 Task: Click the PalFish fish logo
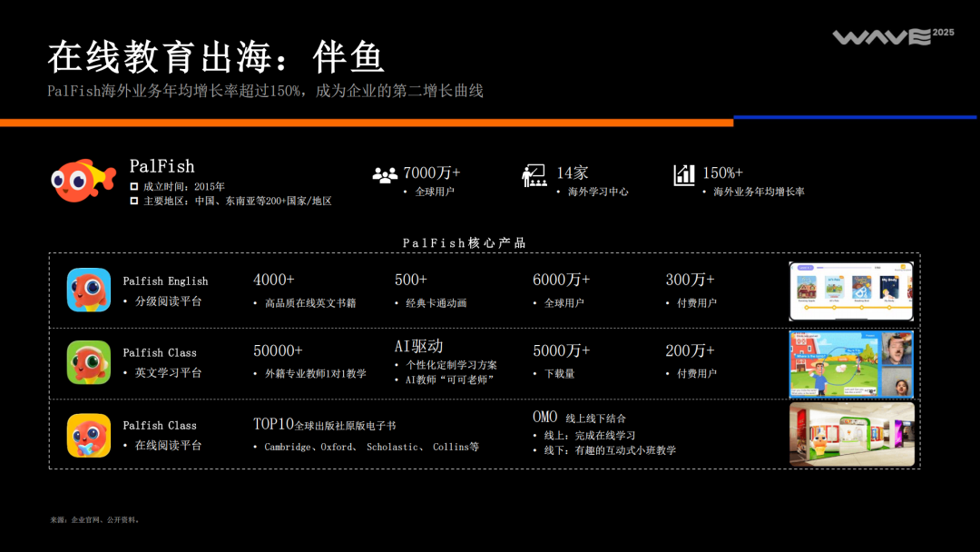pos(81,180)
